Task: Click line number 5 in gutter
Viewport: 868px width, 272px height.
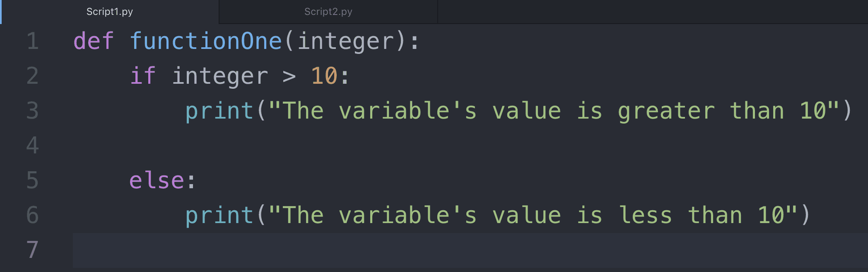Action: pos(32,180)
